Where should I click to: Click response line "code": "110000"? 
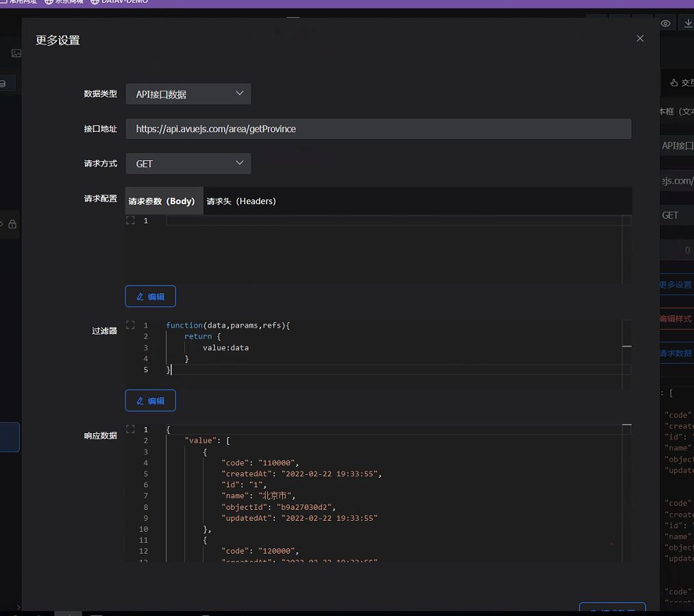(x=260, y=463)
